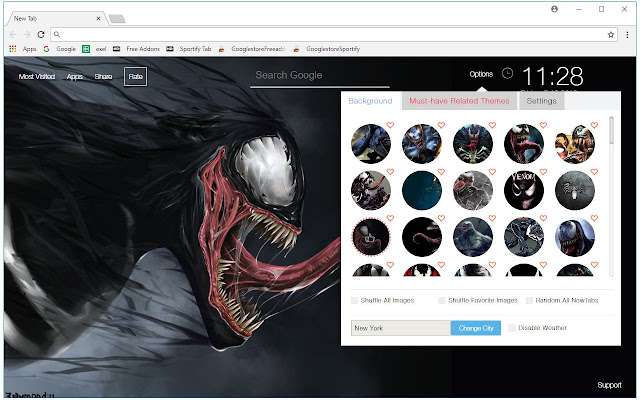The width and height of the screenshot is (640, 400).
Task: Favorite the gray Venom face thumbnail
Action: pos(492,172)
